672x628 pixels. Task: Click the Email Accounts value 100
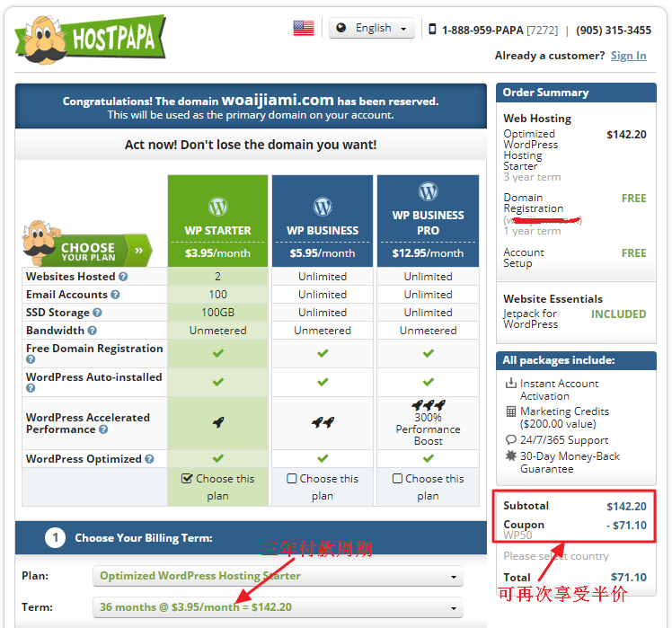(x=217, y=295)
